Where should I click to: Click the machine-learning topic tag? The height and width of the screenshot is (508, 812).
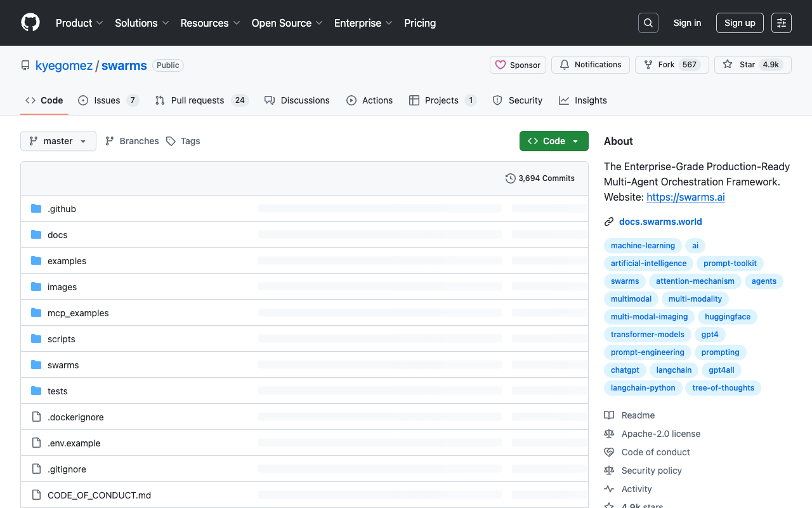pos(643,246)
